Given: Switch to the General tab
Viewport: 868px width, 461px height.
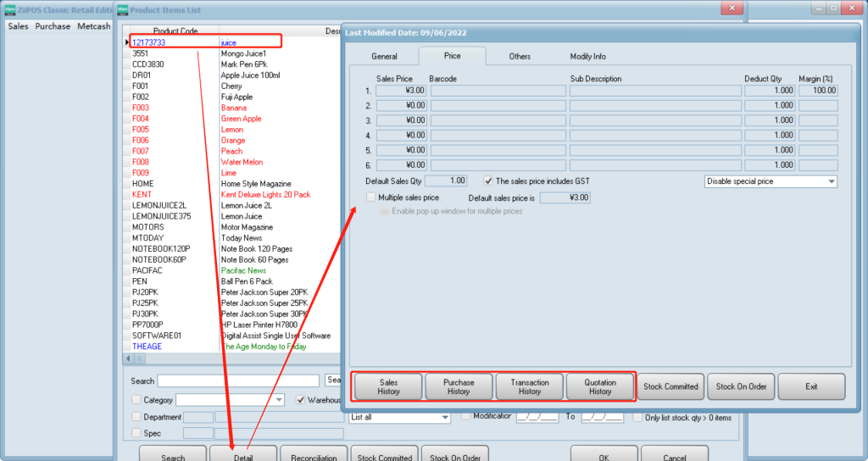Looking at the screenshot, I should tap(384, 56).
